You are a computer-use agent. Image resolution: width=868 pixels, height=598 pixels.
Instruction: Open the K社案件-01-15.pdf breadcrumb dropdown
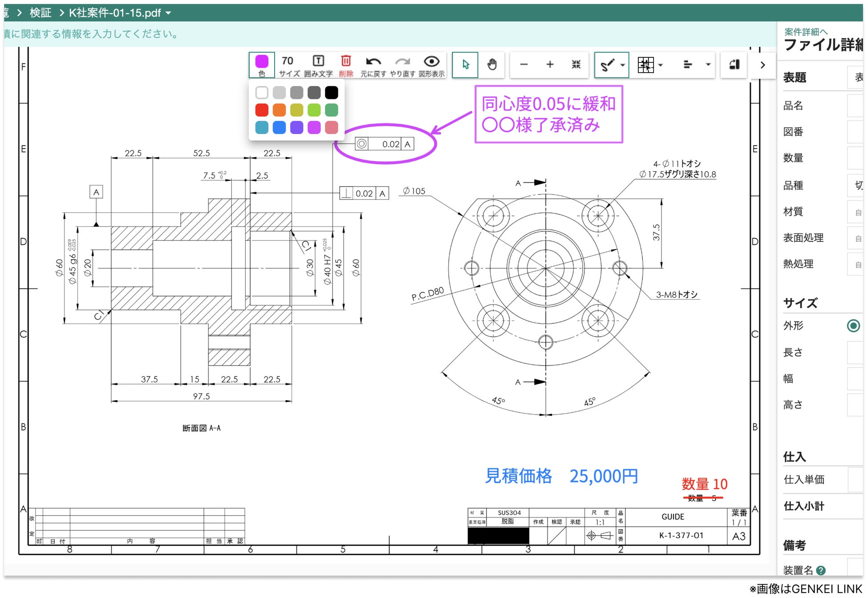tap(168, 13)
